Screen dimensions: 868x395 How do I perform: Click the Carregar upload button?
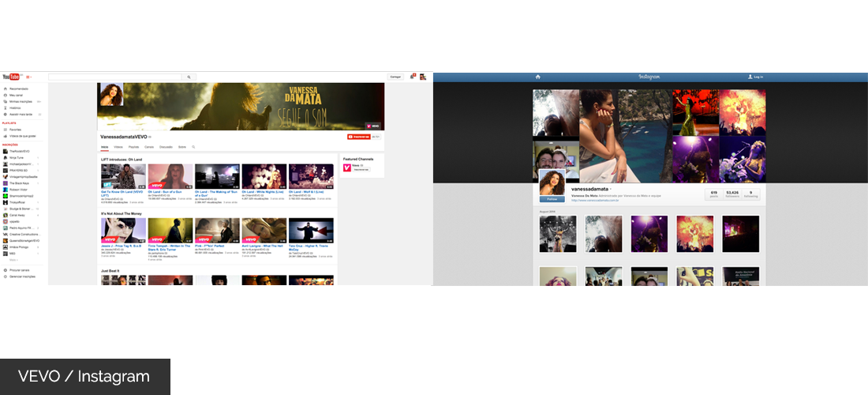pyautogui.click(x=395, y=77)
